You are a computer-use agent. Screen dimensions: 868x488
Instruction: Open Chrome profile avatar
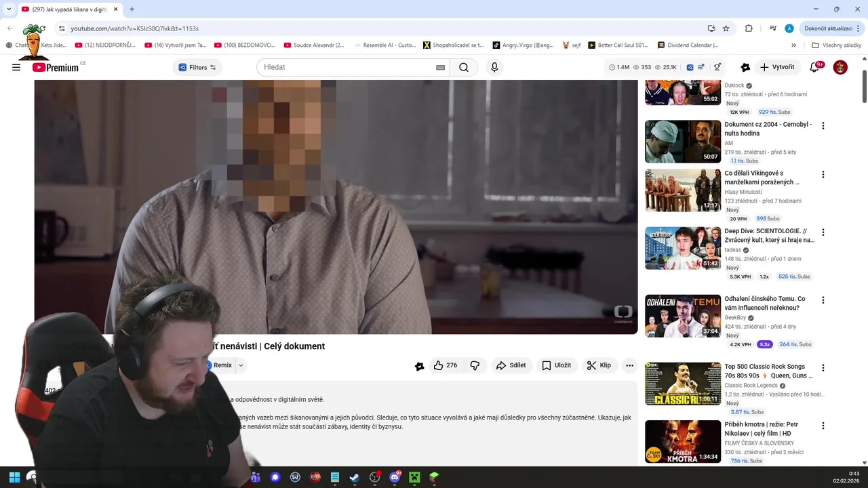click(x=789, y=28)
